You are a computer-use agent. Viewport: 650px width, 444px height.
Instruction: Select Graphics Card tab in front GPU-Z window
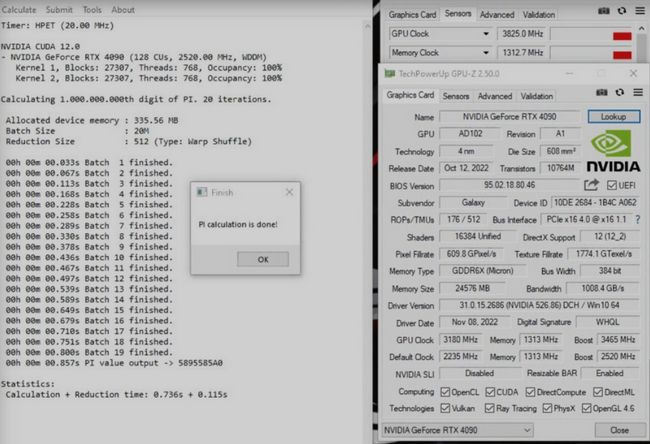(x=410, y=95)
